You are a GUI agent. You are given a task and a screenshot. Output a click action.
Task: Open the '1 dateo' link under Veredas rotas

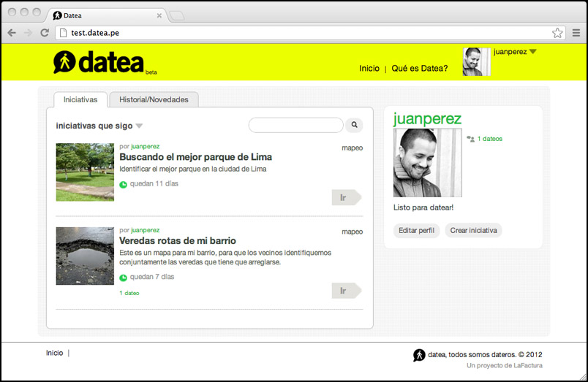(129, 293)
